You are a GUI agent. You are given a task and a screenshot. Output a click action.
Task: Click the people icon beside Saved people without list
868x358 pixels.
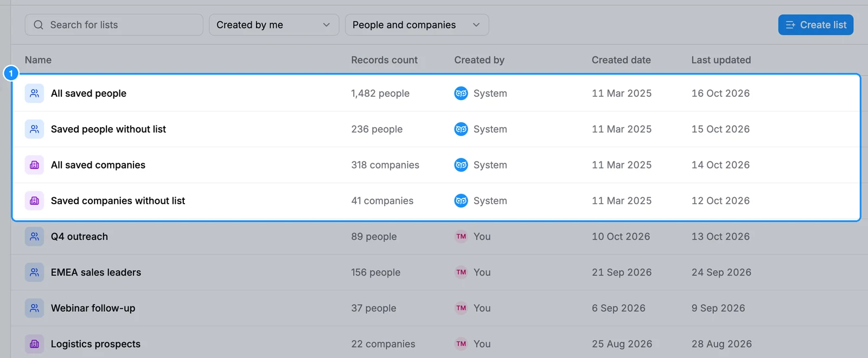click(34, 129)
